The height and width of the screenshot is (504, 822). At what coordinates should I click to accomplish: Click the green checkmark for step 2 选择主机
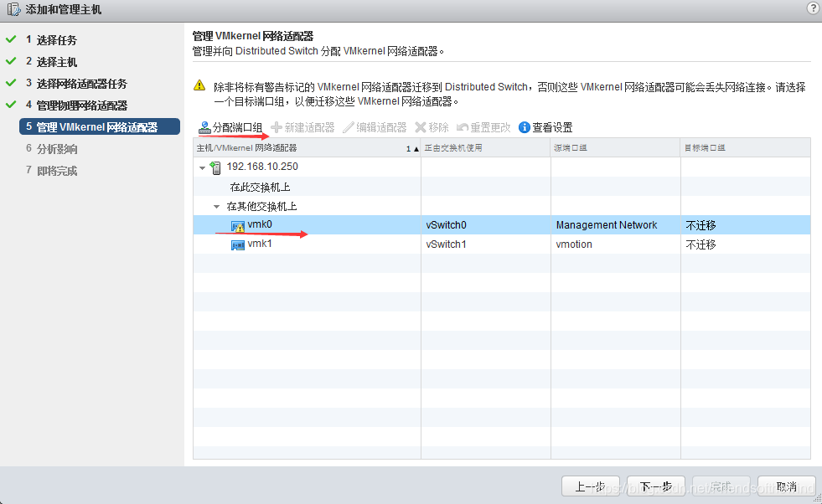tap(11, 61)
